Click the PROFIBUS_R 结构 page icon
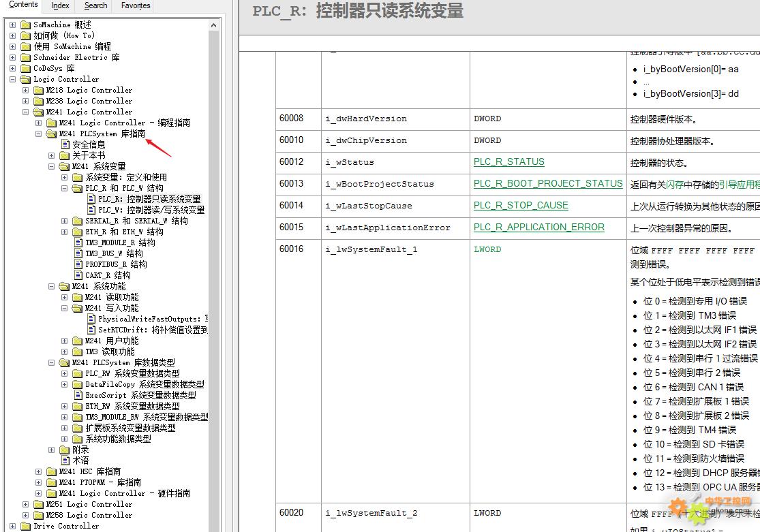The width and height of the screenshot is (760, 532). (78, 264)
